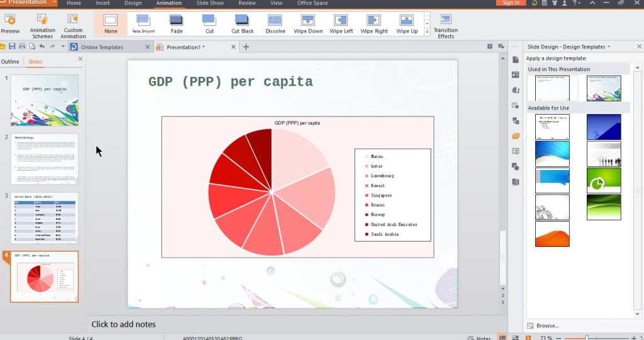Click 'United Arab Emirates' in chart legend
Screen dimensions: 644x340
tap(394, 225)
